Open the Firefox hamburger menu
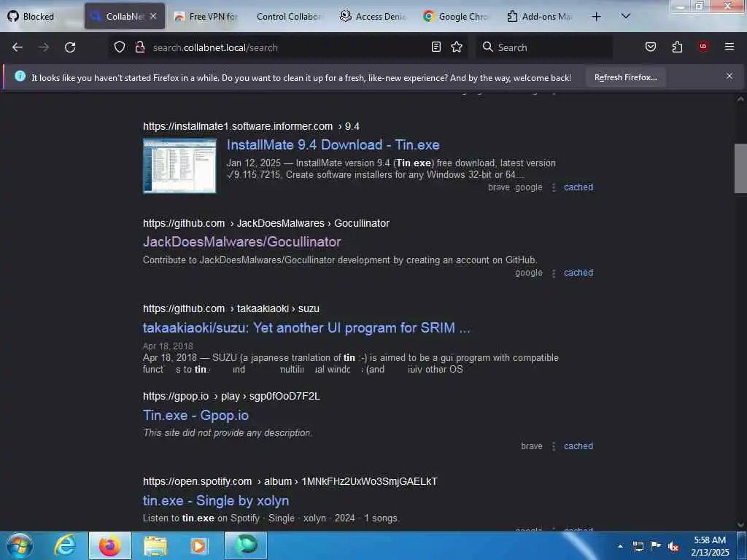The width and height of the screenshot is (747, 560). click(729, 47)
